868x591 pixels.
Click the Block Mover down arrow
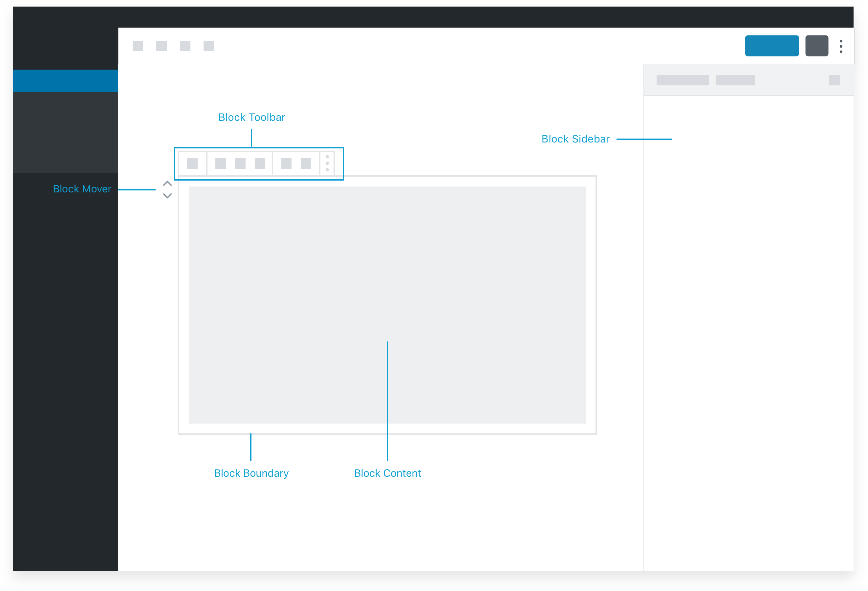(167, 196)
